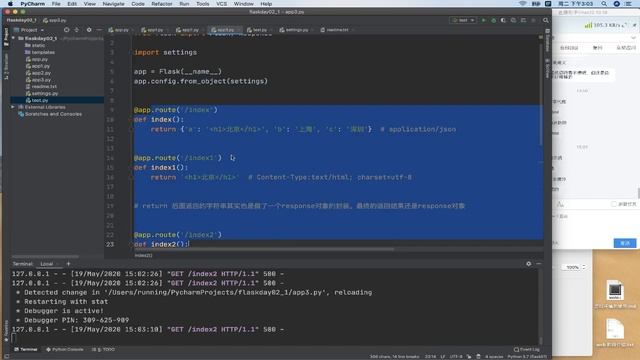Open SciView tool window on right edge

547,68
